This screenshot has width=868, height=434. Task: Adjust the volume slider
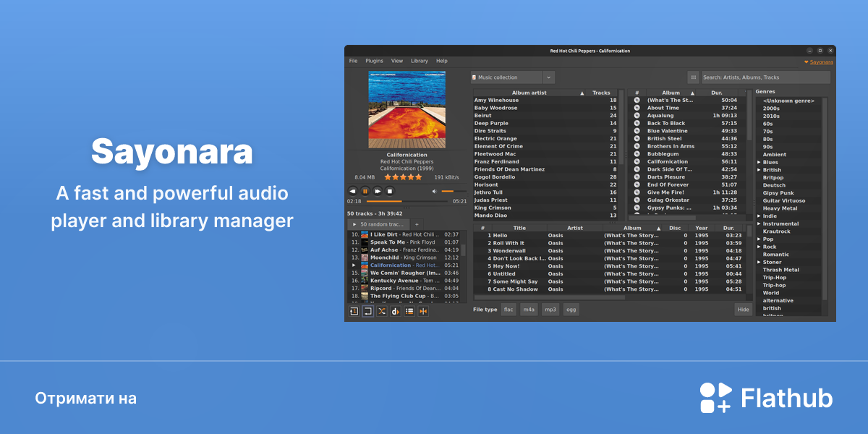(x=453, y=191)
